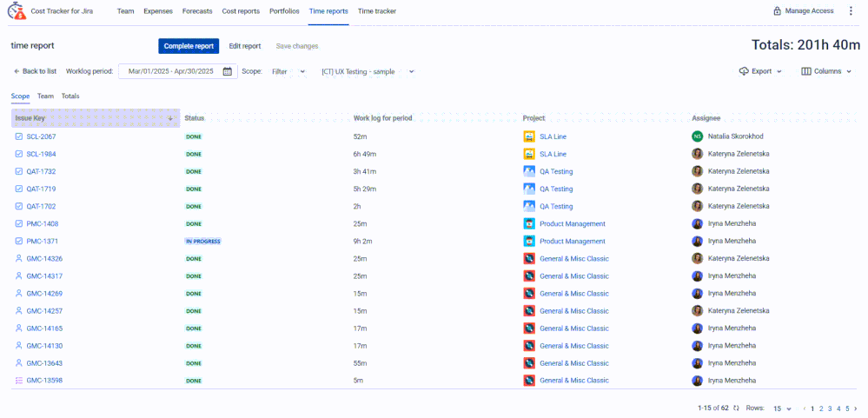
Task: Open the Portfolios tab
Action: (284, 11)
